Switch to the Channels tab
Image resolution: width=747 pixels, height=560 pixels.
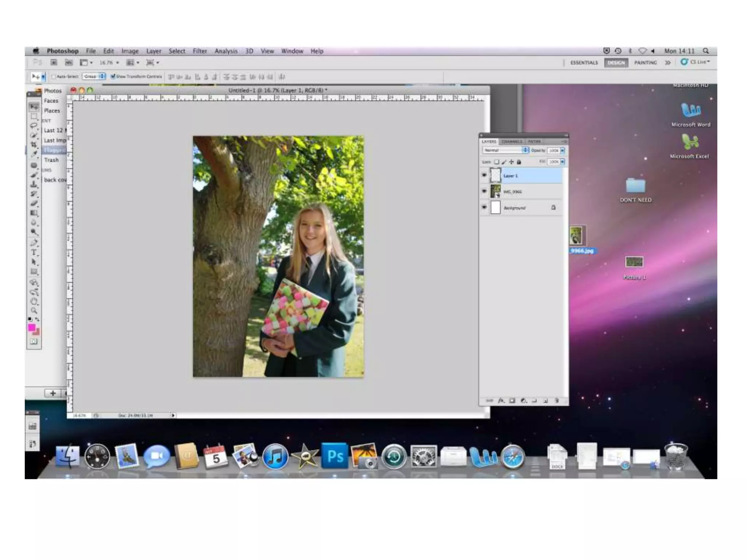(x=511, y=141)
